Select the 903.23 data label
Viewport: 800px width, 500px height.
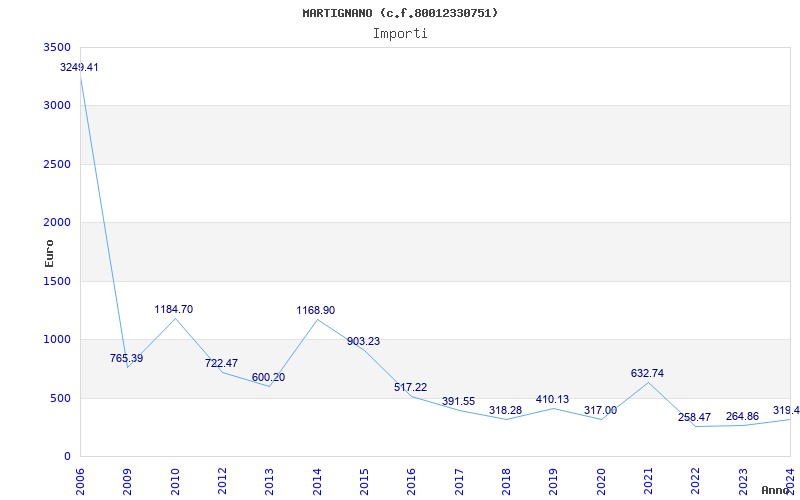(x=363, y=341)
